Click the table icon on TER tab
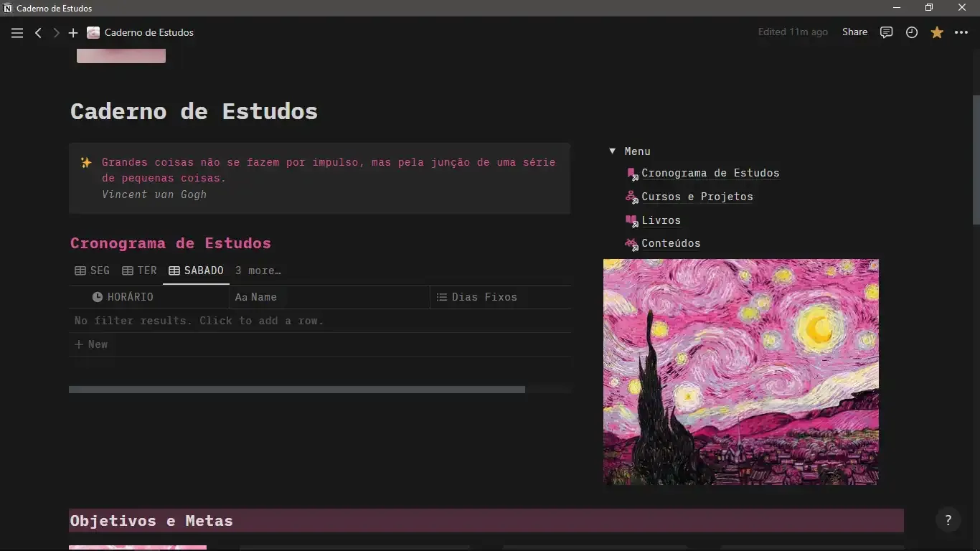This screenshot has width=980, height=551. coord(128,270)
